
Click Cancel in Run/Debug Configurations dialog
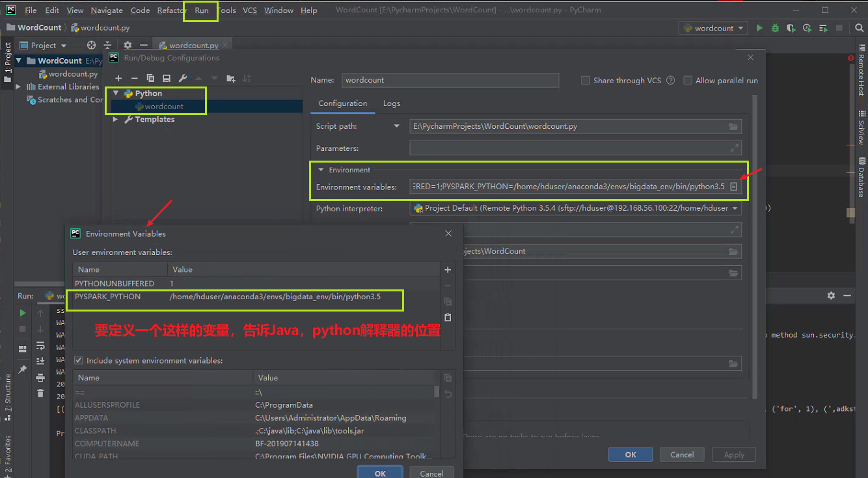click(x=682, y=455)
